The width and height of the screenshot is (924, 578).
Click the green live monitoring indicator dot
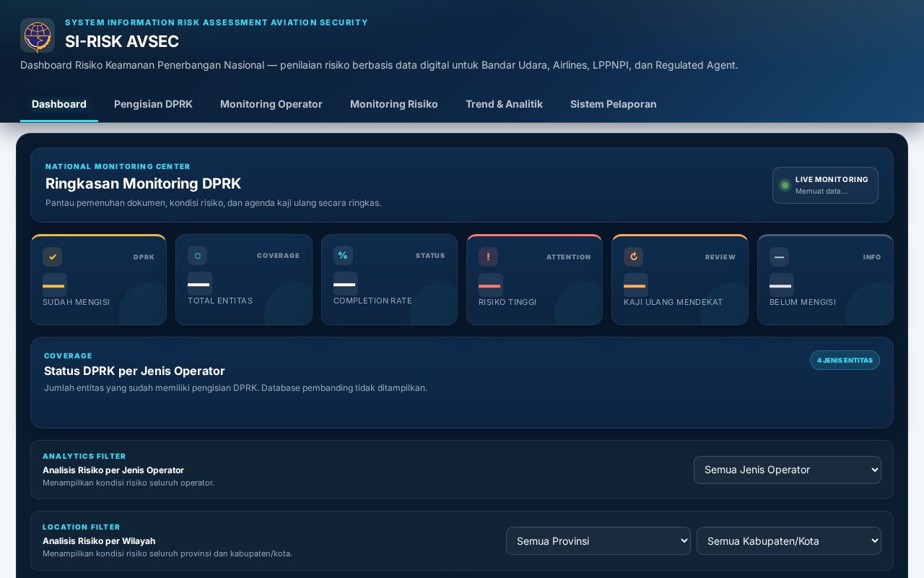coord(785,186)
